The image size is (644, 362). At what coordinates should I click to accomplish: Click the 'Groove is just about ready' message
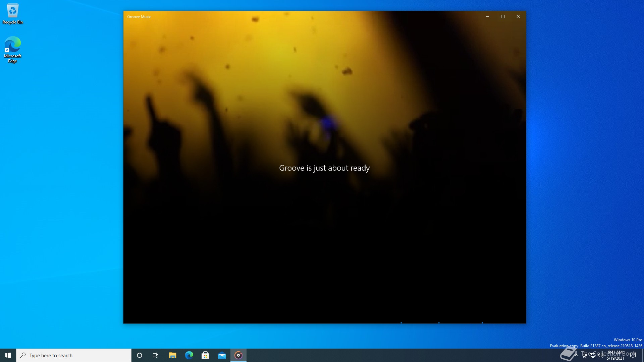(x=324, y=168)
